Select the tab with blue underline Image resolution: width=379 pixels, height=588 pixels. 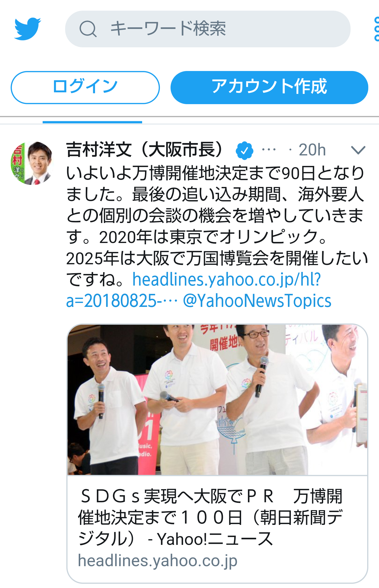(92, 120)
